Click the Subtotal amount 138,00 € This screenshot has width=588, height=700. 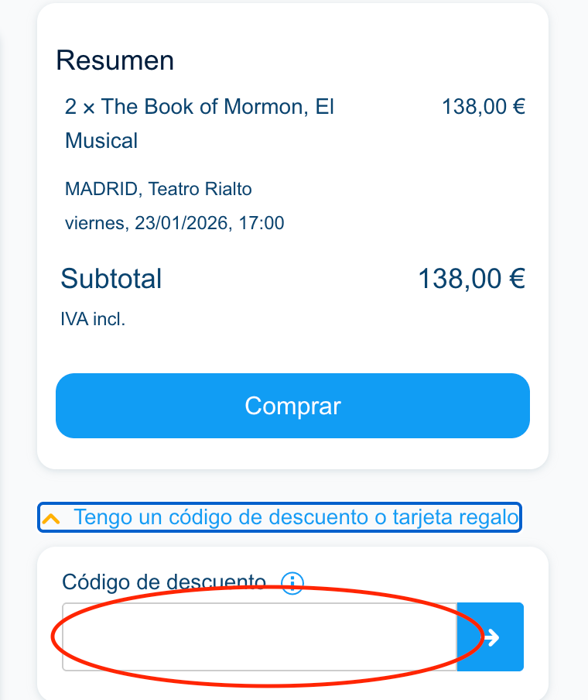471,278
